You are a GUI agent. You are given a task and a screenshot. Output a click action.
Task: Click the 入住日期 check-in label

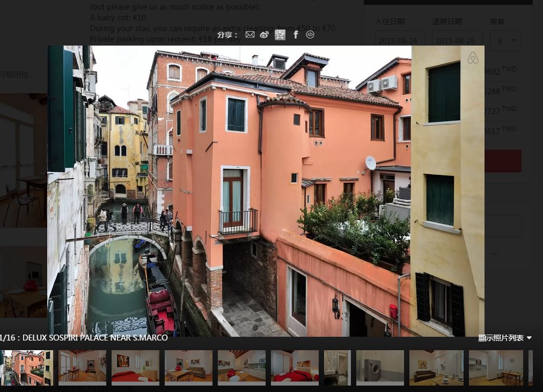point(390,21)
